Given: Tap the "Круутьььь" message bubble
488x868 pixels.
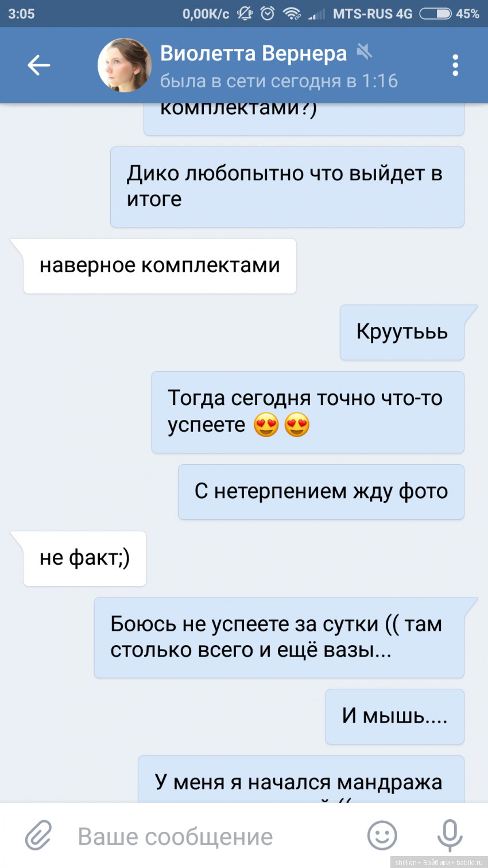Looking at the screenshot, I should click(402, 333).
